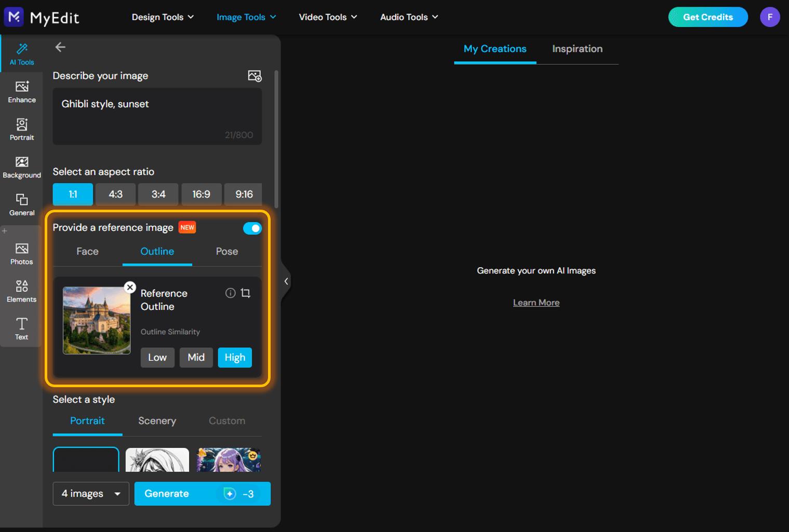The image size is (789, 532).
Task: Open the My Creations tab
Action: point(495,49)
